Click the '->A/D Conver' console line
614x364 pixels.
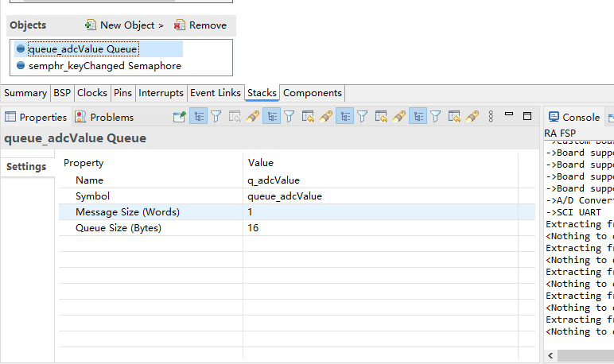click(x=580, y=200)
